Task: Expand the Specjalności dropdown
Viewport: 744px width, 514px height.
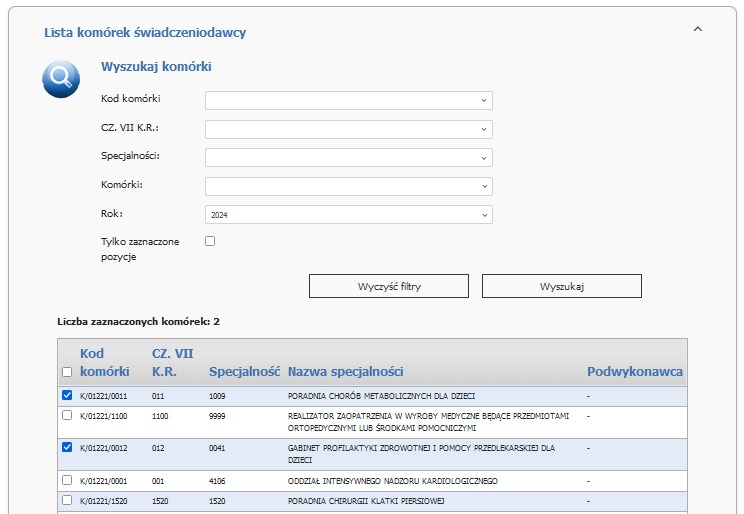Action: (348, 158)
